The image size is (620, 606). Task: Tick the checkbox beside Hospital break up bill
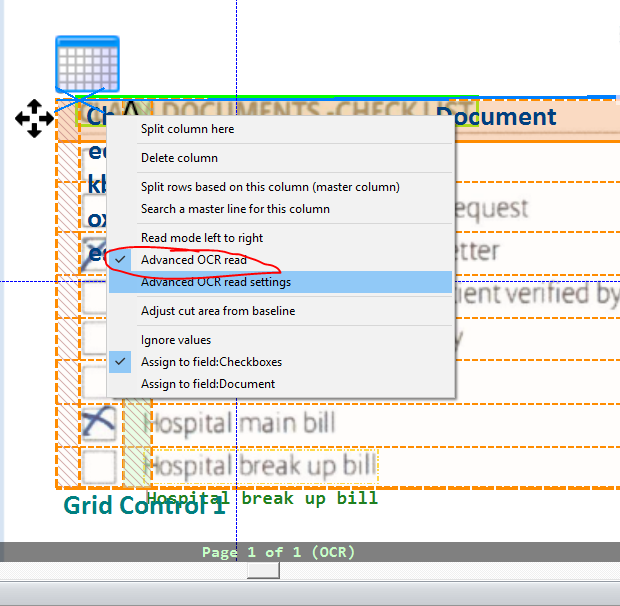pos(99,466)
